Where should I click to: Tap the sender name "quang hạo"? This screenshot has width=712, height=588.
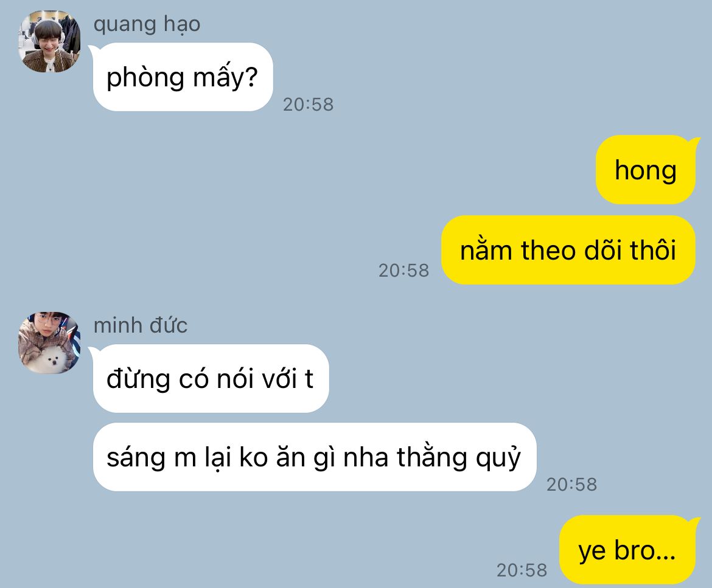147,24
